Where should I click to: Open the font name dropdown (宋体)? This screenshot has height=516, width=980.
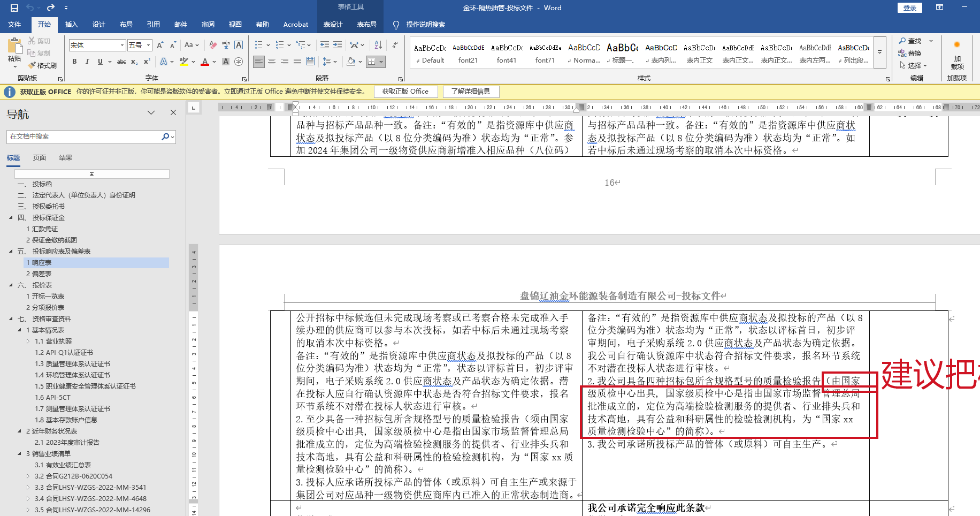[x=122, y=45]
